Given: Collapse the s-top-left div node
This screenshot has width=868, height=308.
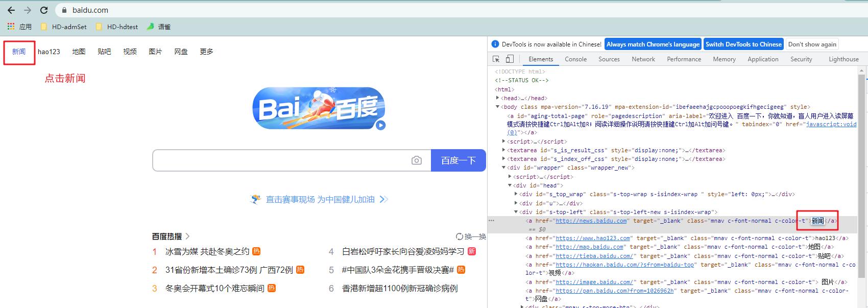Looking at the screenshot, I should (x=516, y=212).
